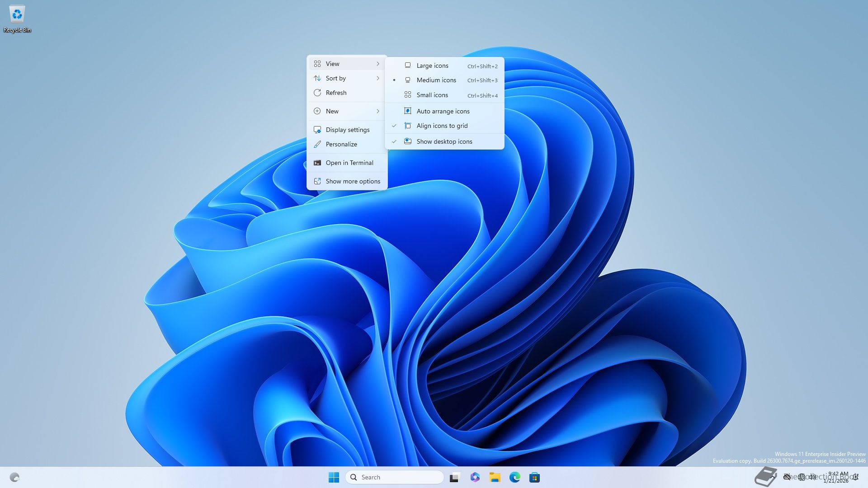Click the Task View taskbar icon
Image resolution: width=868 pixels, height=488 pixels.
pos(455,477)
